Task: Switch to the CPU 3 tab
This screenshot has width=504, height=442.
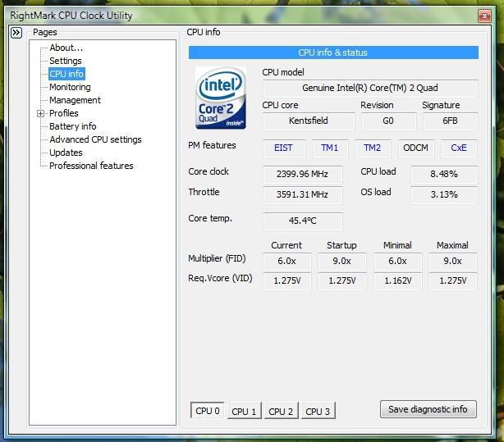Action: click(318, 411)
